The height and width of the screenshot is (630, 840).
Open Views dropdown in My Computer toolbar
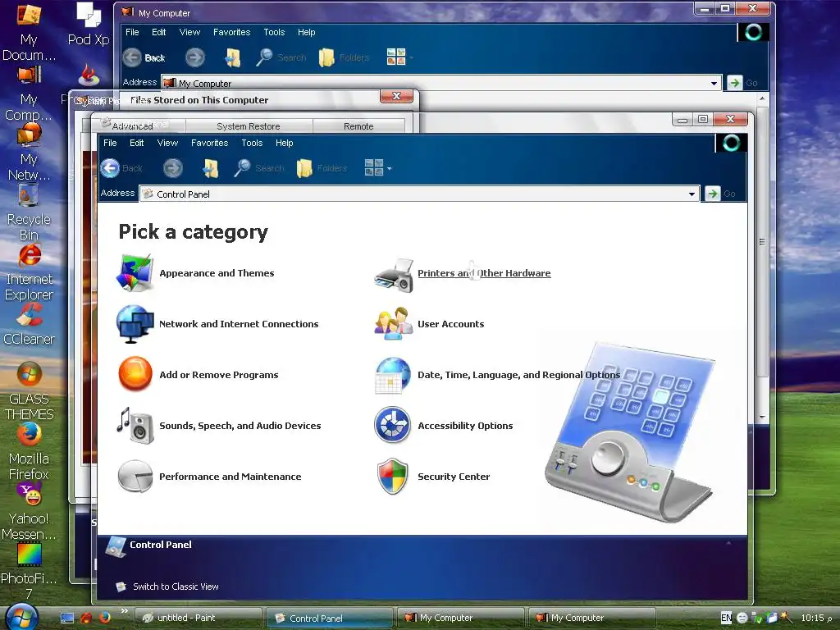point(412,57)
